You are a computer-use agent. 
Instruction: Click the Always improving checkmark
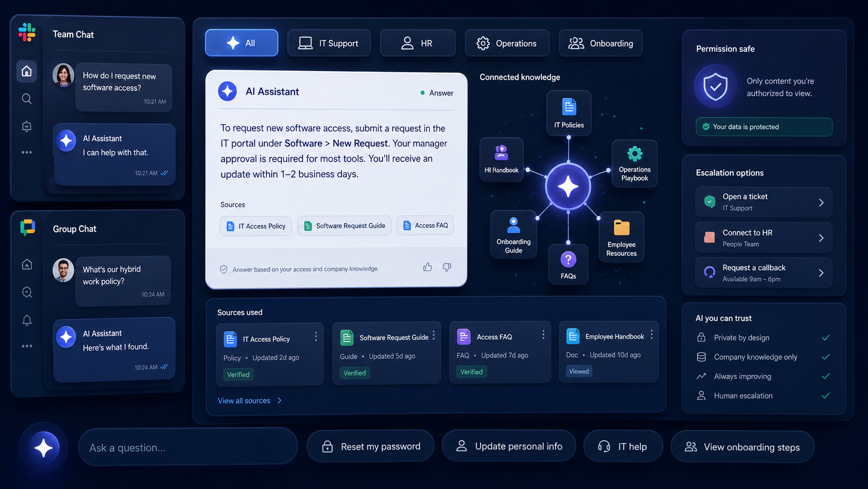825,376
